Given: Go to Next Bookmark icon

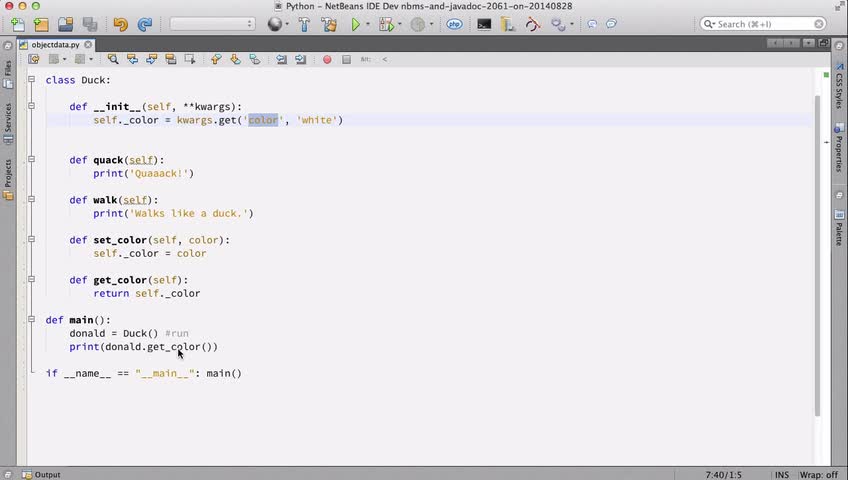Looking at the screenshot, I should point(235,59).
